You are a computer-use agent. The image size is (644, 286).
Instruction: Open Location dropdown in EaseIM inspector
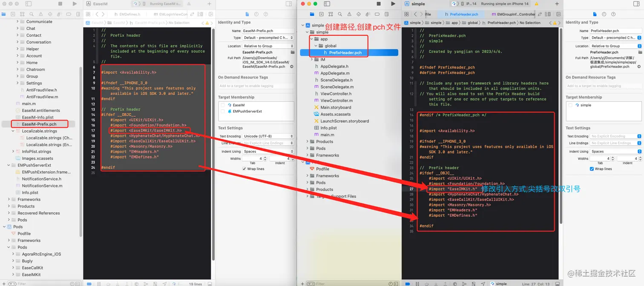coord(268,46)
